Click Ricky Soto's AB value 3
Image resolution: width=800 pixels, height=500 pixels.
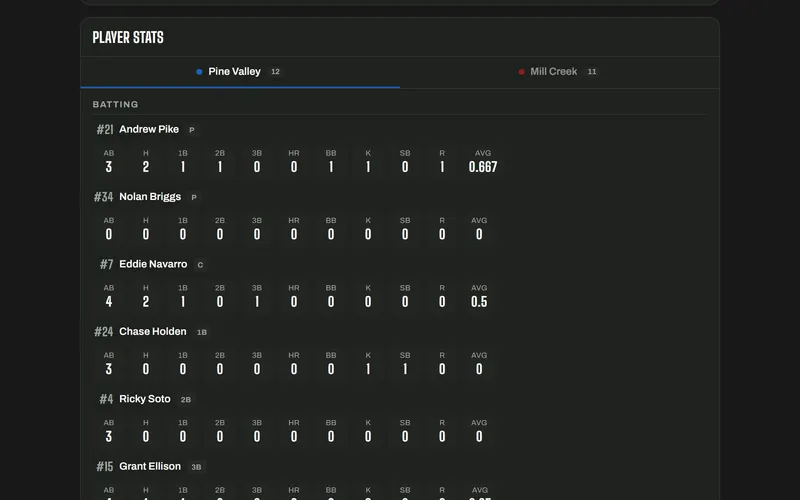(109, 436)
